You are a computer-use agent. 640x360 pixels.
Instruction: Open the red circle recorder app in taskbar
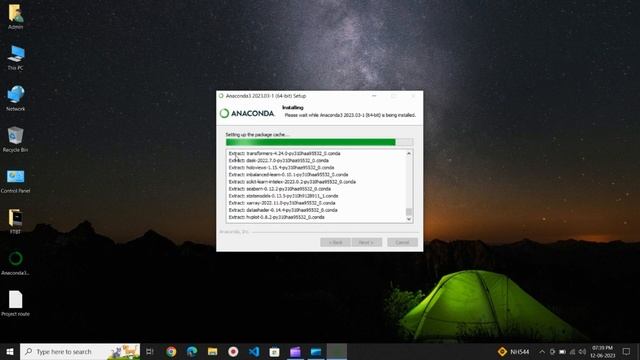pyautogui.click(x=233, y=351)
